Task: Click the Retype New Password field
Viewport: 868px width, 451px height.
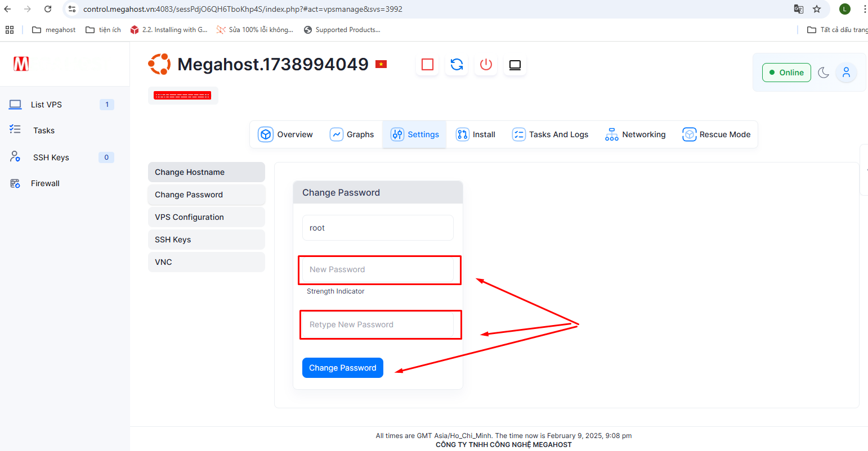Action: [x=378, y=325]
